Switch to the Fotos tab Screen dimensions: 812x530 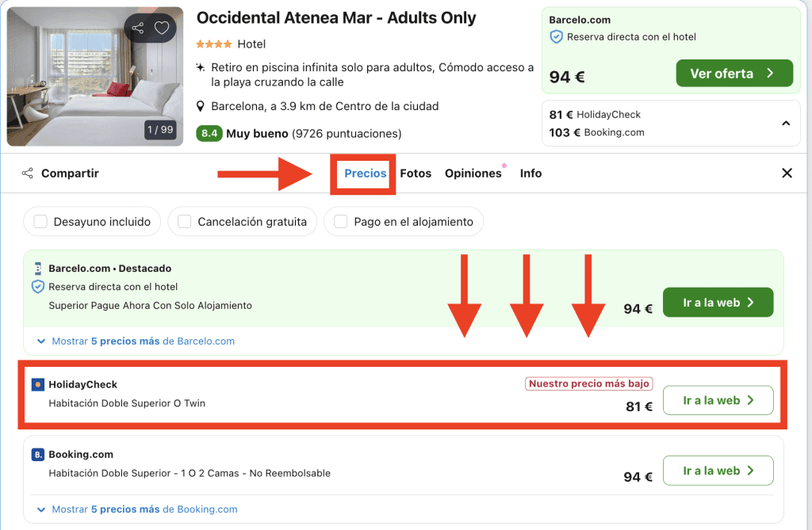point(416,173)
